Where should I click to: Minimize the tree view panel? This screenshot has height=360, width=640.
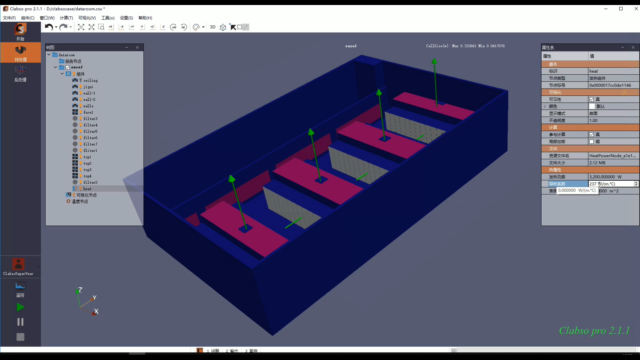coord(127,47)
